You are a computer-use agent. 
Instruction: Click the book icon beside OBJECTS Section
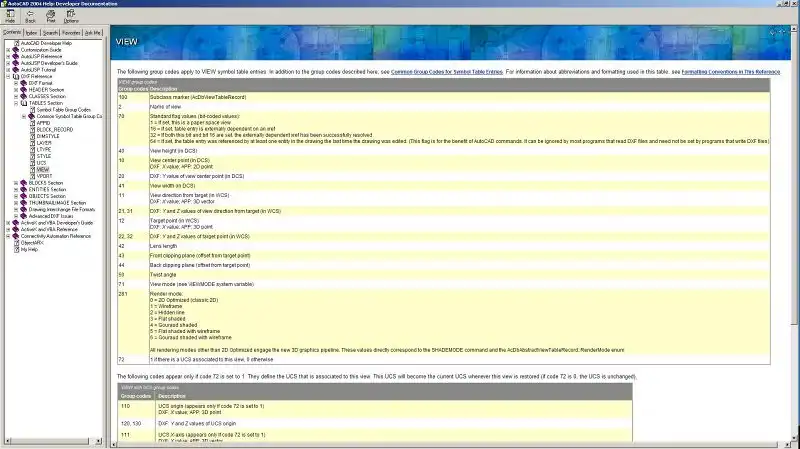tap(23, 196)
